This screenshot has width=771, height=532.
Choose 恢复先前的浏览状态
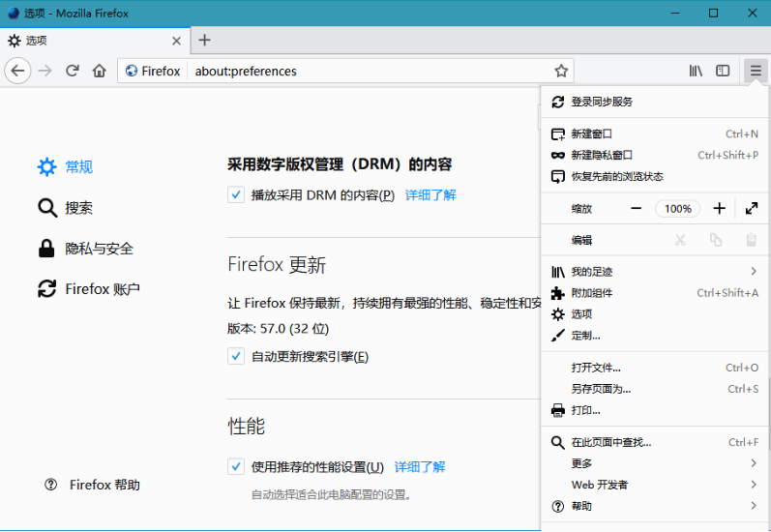[655, 176]
